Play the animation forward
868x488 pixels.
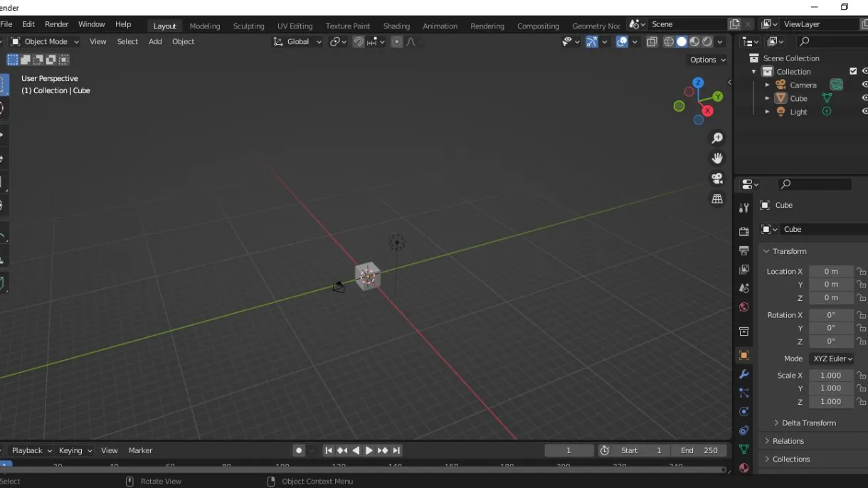tap(369, 450)
